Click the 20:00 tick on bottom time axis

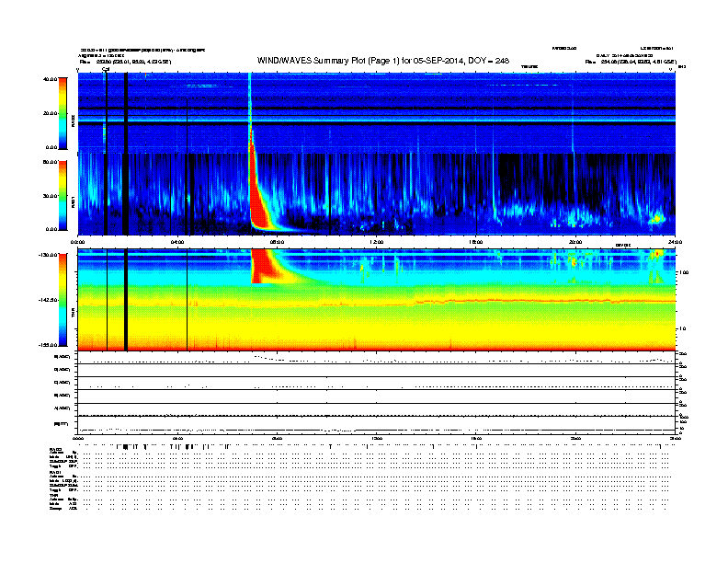pos(575,439)
